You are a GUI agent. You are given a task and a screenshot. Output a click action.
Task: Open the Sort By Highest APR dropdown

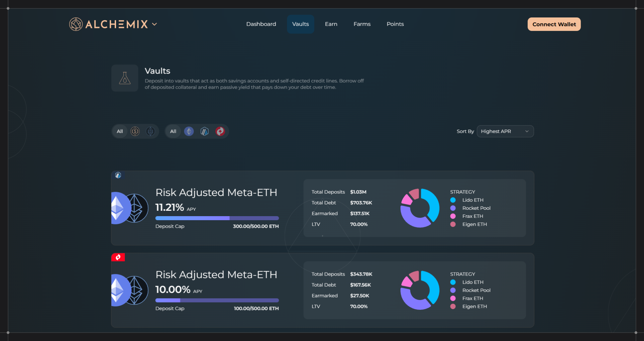click(x=505, y=131)
